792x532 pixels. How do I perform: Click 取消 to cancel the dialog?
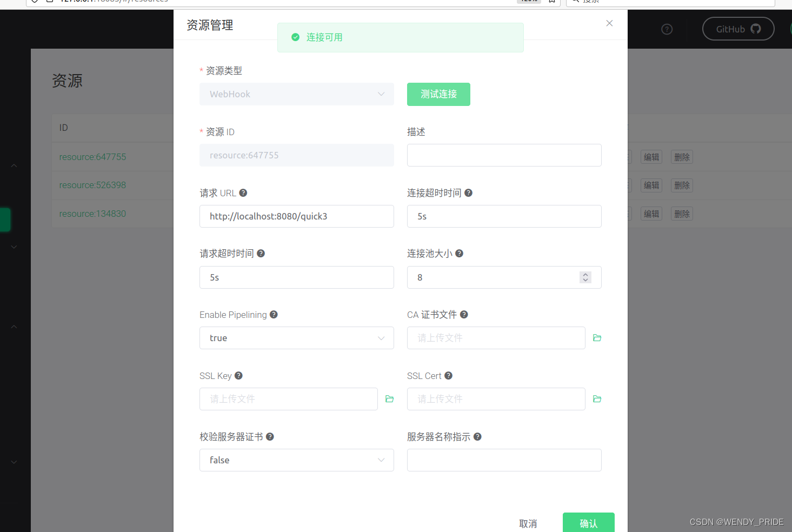pyautogui.click(x=528, y=523)
